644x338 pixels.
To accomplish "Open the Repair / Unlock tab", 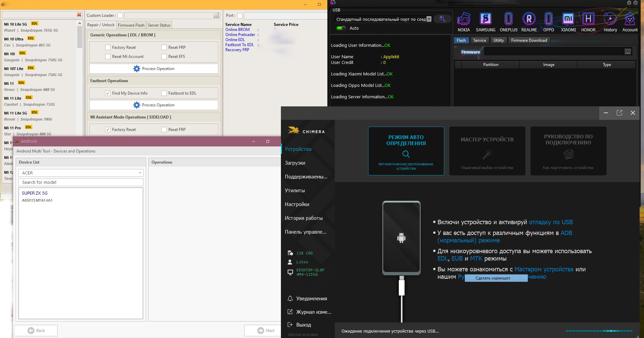I will 101,25.
